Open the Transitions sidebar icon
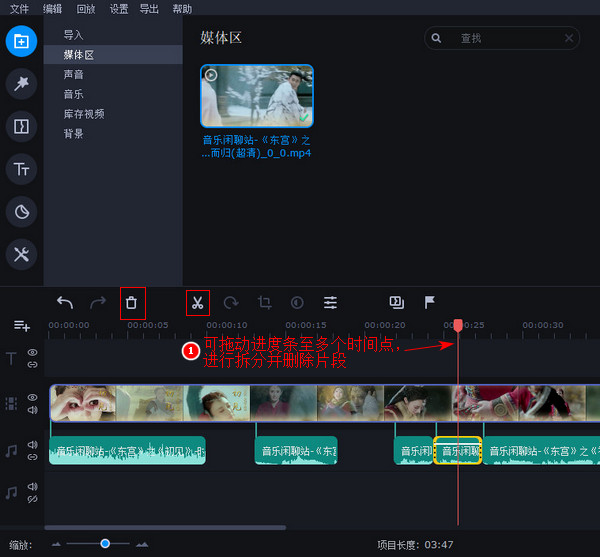 point(21,126)
